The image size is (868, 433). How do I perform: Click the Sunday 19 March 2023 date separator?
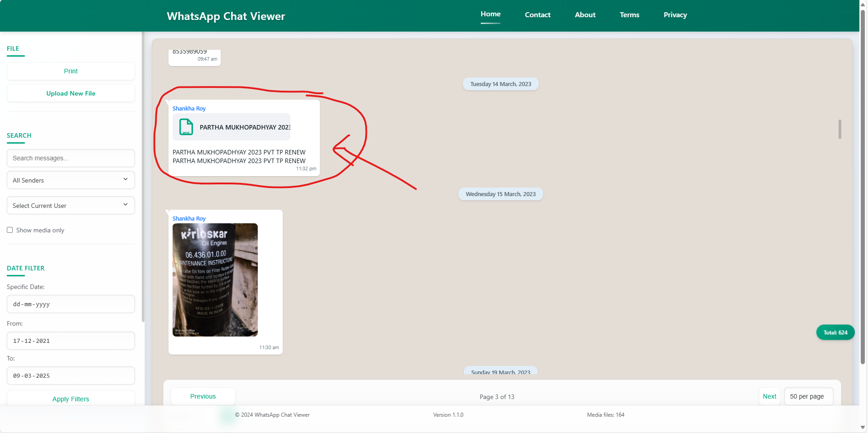[500, 371]
